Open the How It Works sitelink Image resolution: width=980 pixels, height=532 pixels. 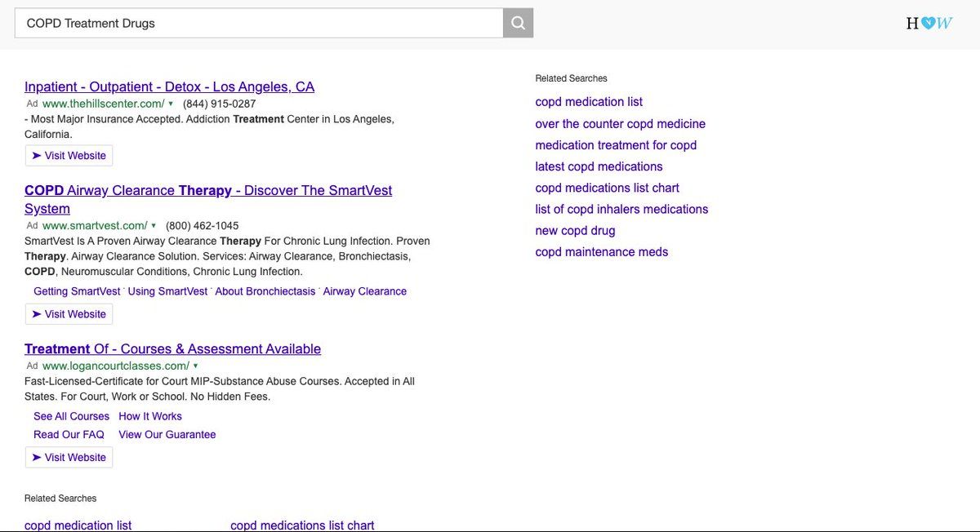click(150, 416)
